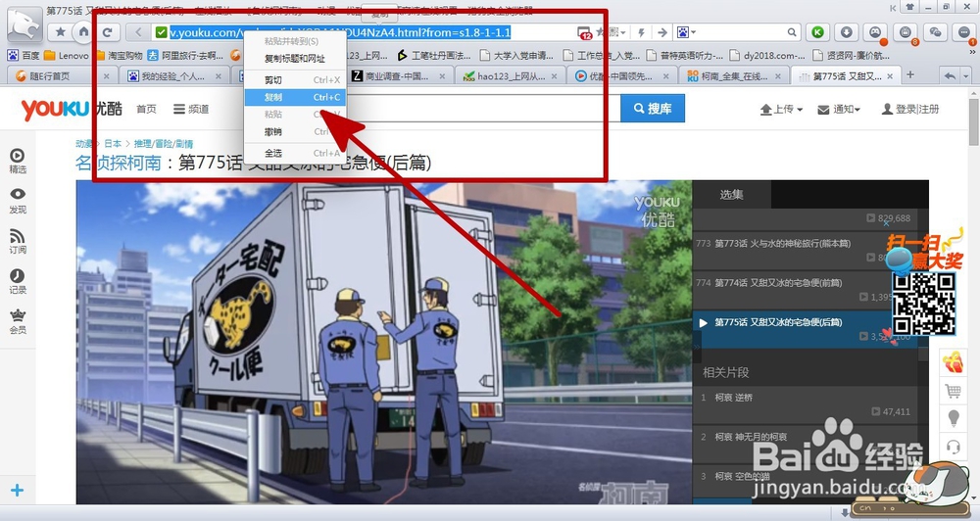Close the 第775话 又甜又 tab
This screenshot has width=980, height=521.
[x=890, y=76]
